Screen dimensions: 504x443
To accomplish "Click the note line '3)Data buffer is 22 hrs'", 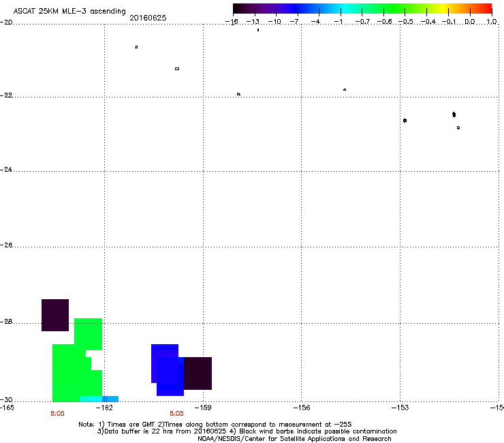I will click(x=247, y=431).
